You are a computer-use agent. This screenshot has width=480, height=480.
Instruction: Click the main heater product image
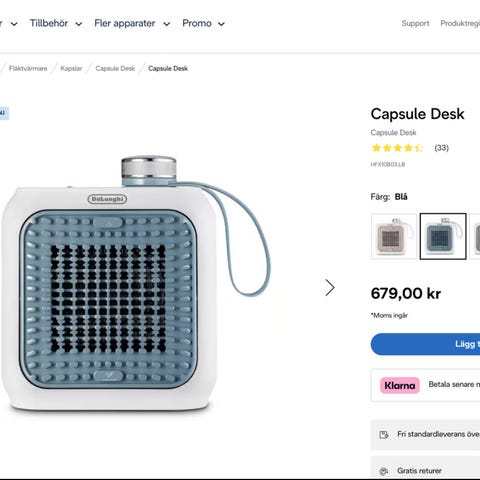point(135,283)
